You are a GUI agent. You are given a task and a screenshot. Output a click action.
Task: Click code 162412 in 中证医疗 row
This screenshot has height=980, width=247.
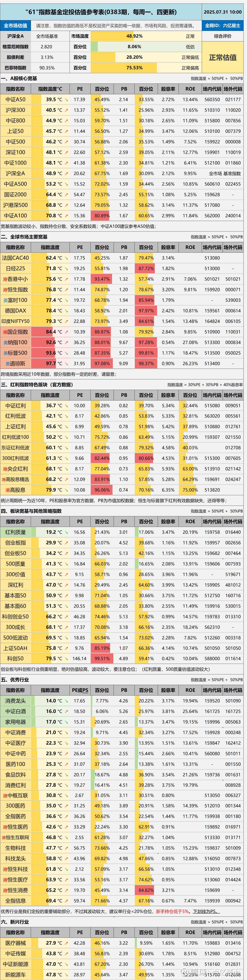tap(233, 743)
